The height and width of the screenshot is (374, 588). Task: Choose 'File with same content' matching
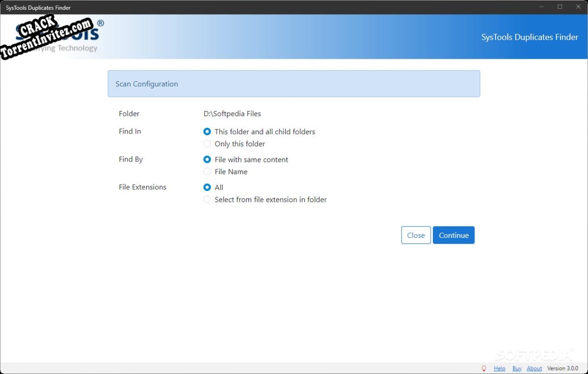[207, 159]
